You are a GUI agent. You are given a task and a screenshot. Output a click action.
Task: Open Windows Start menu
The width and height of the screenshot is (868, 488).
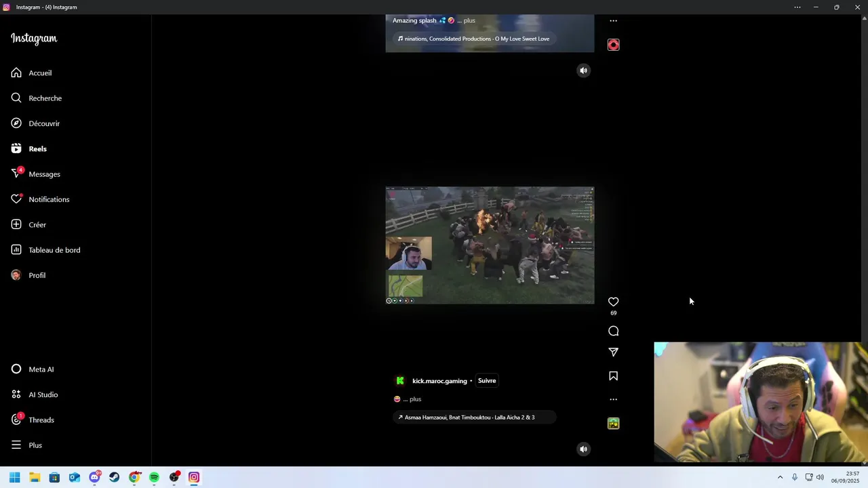coord(15,477)
